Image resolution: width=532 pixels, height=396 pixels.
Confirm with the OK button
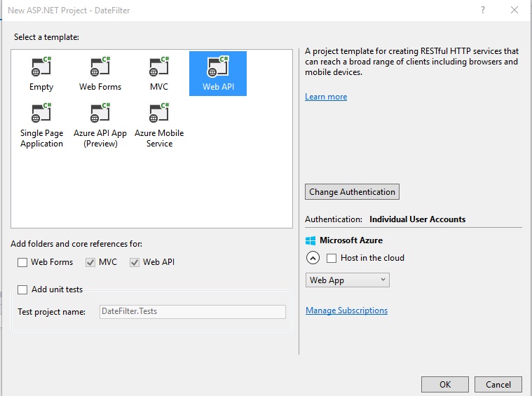pyautogui.click(x=445, y=385)
